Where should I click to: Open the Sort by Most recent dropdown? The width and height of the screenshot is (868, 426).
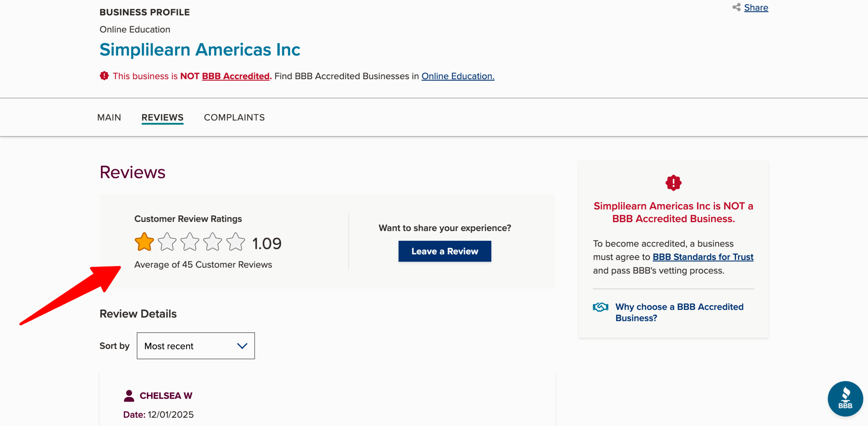(x=196, y=346)
